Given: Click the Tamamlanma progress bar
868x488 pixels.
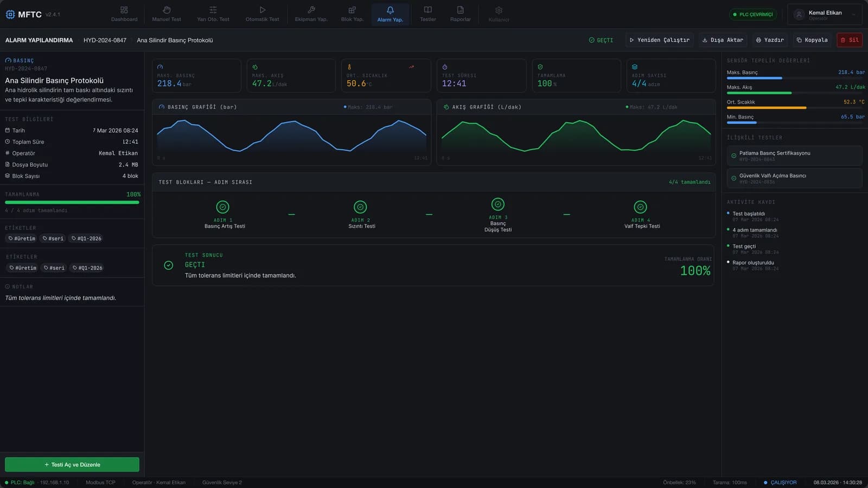Looking at the screenshot, I should coord(72,202).
